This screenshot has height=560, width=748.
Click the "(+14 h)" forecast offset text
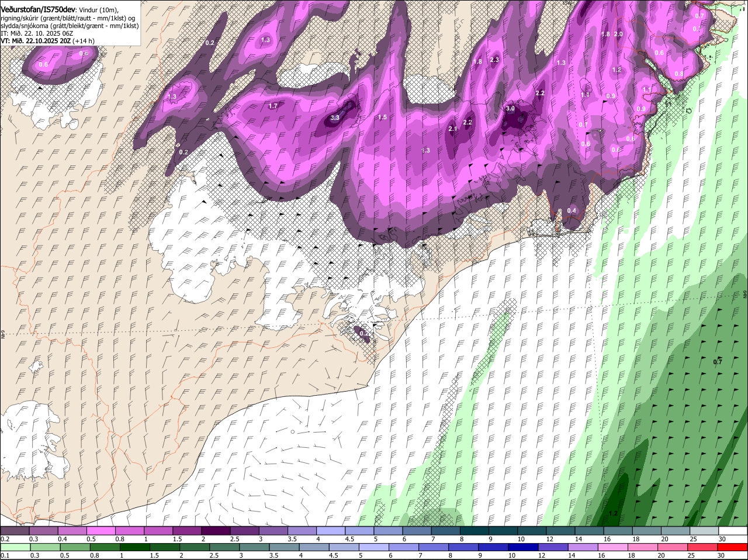[84, 41]
